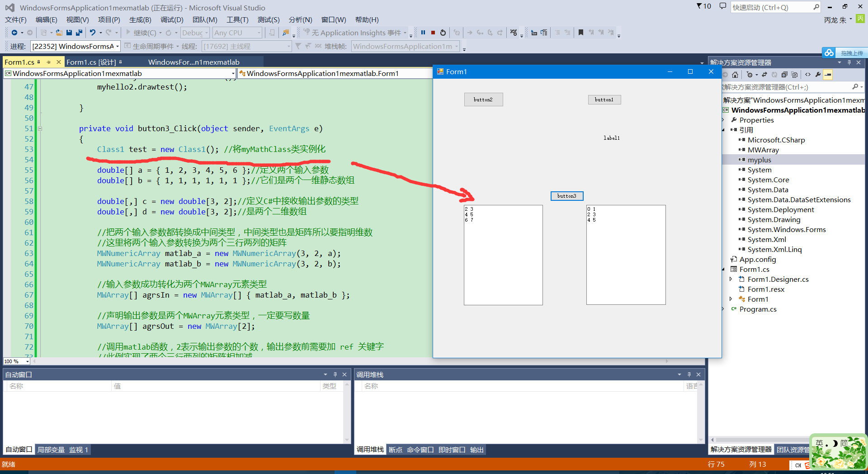Click the 继续(C) continue button
The width and height of the screenshot is (868, 474).
click(x=141, y=33)
